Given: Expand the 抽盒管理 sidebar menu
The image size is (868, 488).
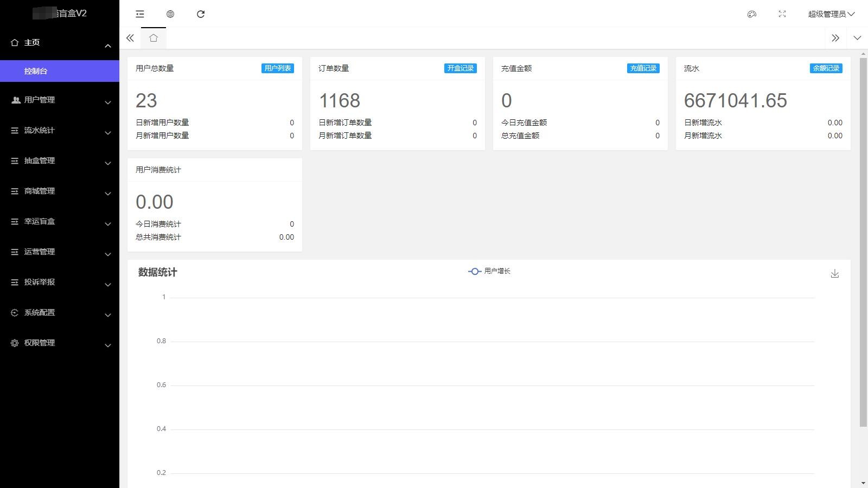Looking at the screenshot, I should pos(60,161).
